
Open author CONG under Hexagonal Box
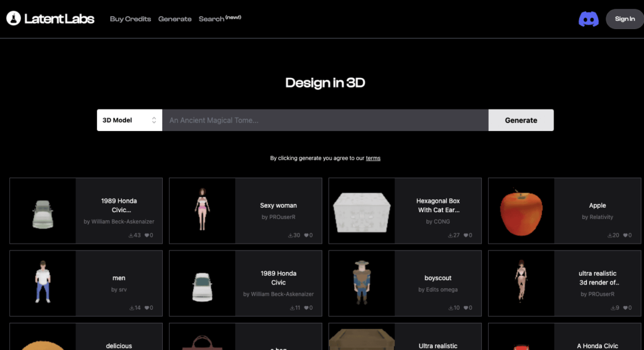click(442, 222)
